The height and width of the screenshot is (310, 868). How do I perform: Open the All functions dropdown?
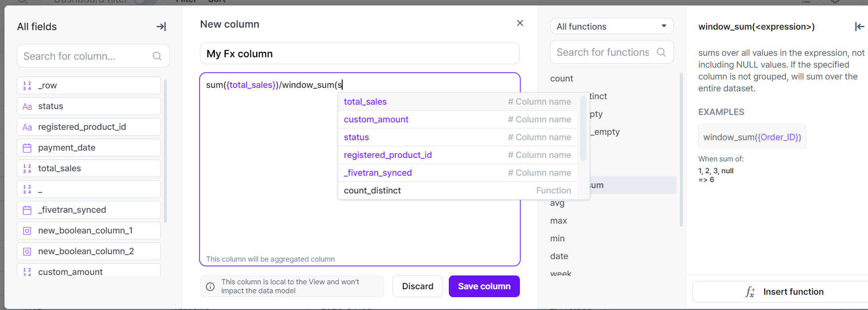pos(611,27)
